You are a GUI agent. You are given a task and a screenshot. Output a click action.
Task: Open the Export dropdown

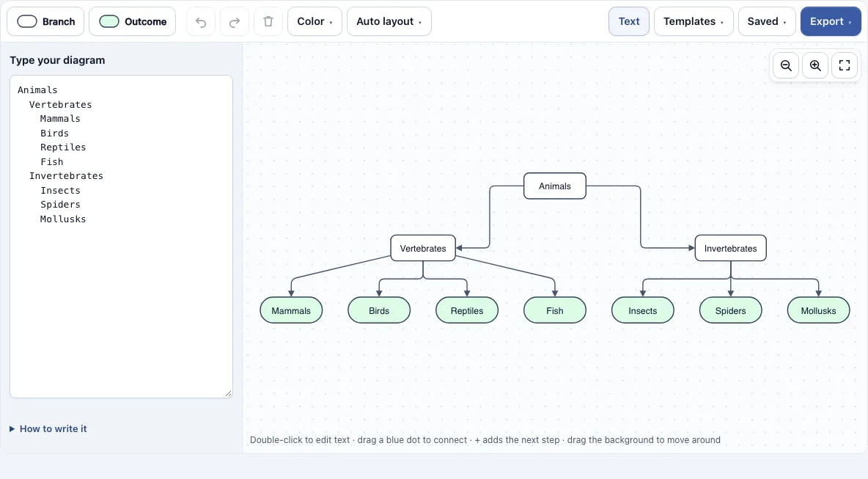click(831, 21)
